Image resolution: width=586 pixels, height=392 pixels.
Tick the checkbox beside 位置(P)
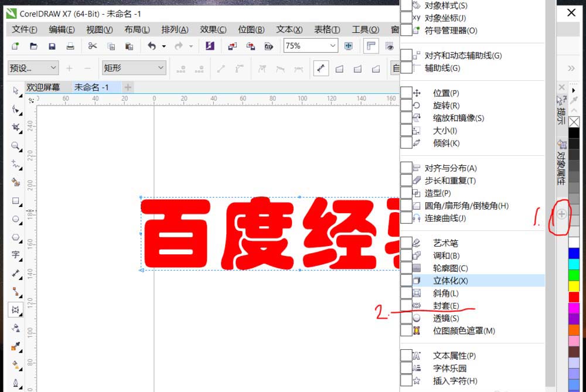[x=406, y=93]
